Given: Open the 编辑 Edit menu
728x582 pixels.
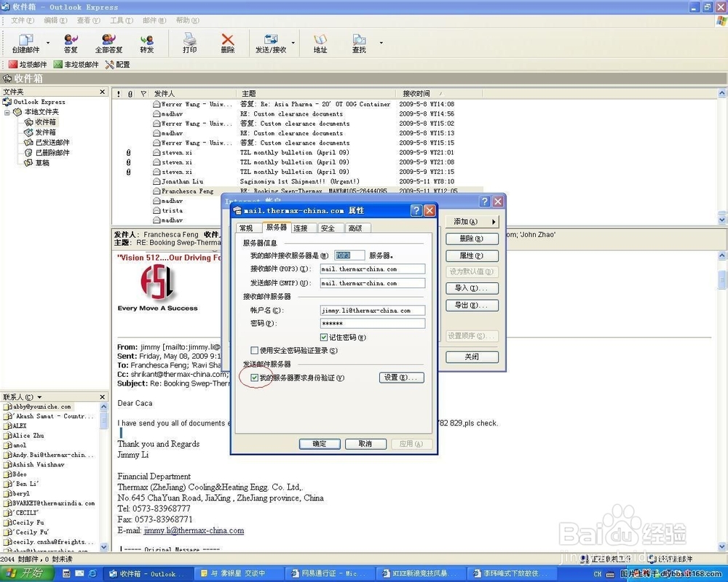Looking at the screenshot, I should [55, 20].
